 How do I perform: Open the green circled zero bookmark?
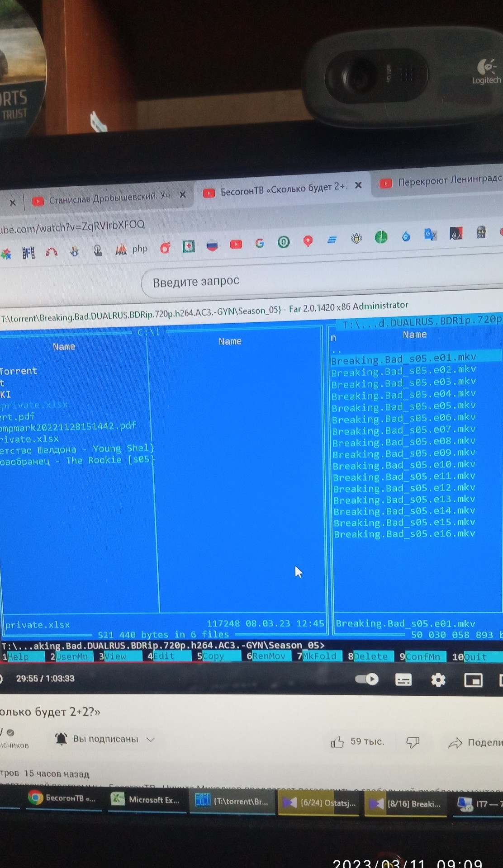[x=284, y=242]
